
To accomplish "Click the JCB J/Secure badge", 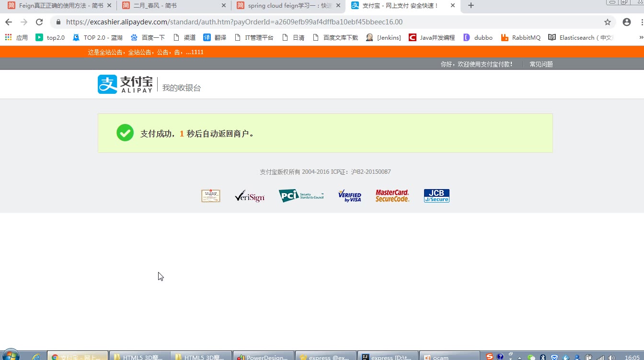I will 437,196.
